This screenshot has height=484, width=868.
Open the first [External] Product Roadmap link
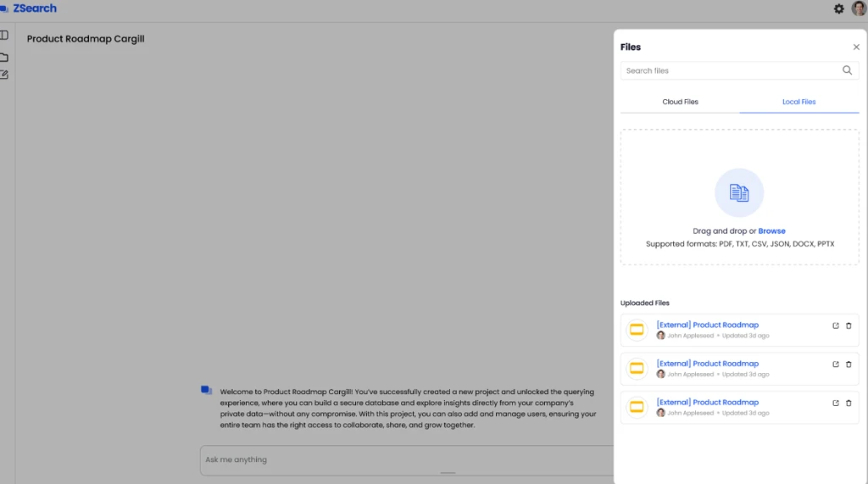pyautogui.click(x=707, y=325)
